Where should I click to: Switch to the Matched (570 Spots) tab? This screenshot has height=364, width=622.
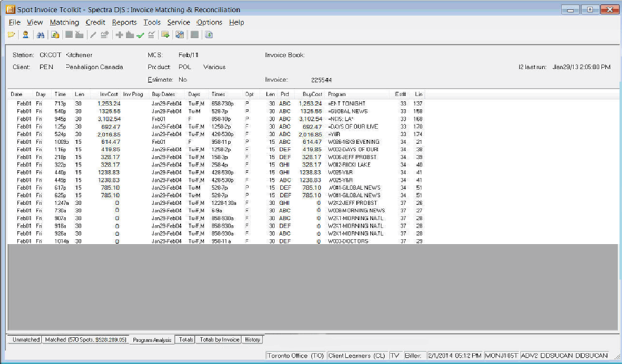85,339
